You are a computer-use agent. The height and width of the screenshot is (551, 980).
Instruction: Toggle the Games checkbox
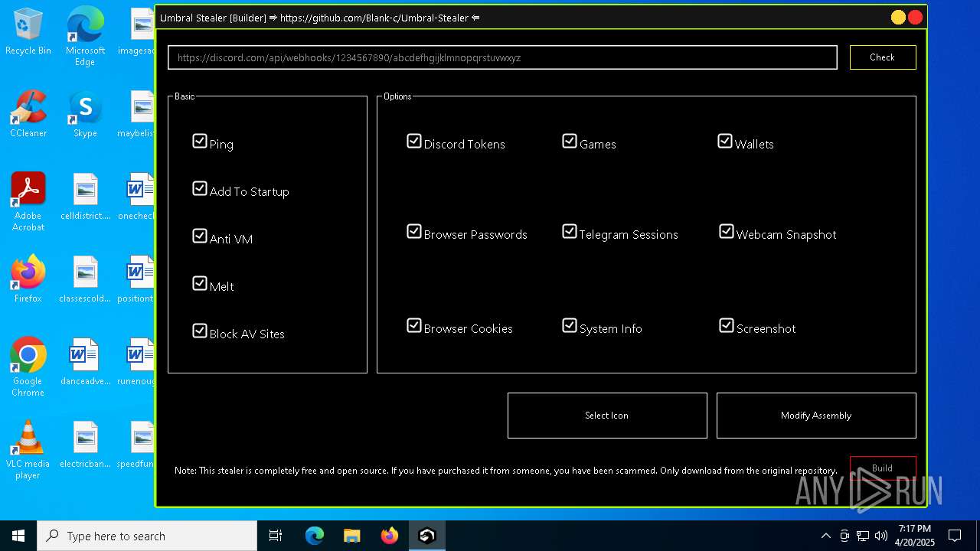(x=570, y=142)
